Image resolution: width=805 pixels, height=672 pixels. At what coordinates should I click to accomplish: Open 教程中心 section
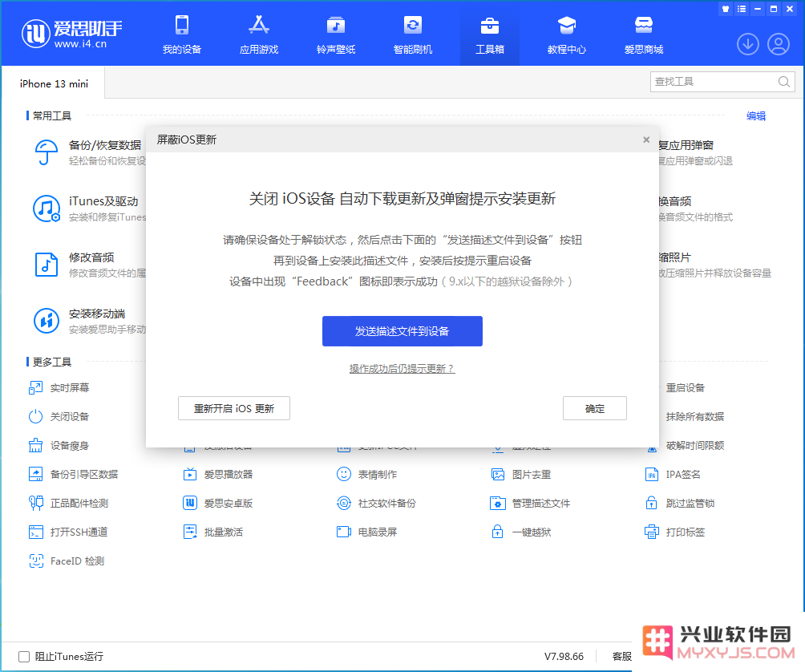point(567,35)
